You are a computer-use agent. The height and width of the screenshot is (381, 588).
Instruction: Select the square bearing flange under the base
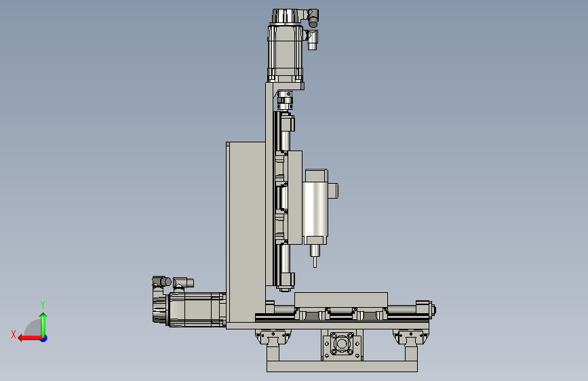(341, 344)
